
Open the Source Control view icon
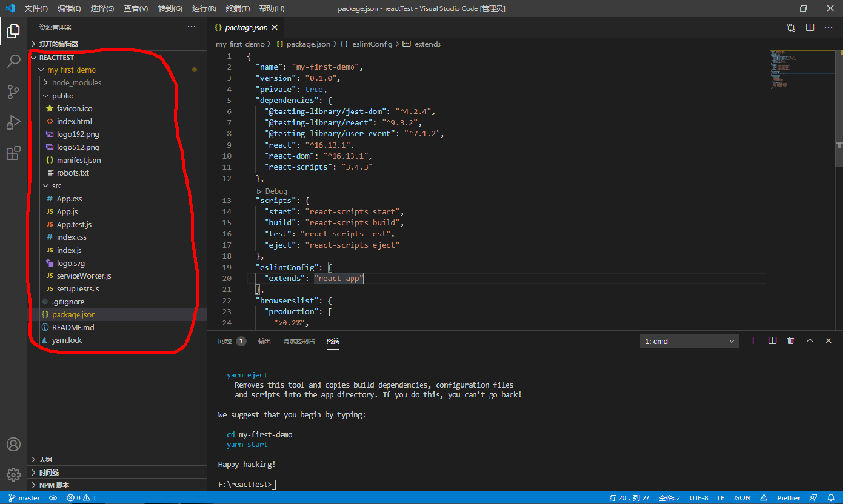(x=13, y=91)
